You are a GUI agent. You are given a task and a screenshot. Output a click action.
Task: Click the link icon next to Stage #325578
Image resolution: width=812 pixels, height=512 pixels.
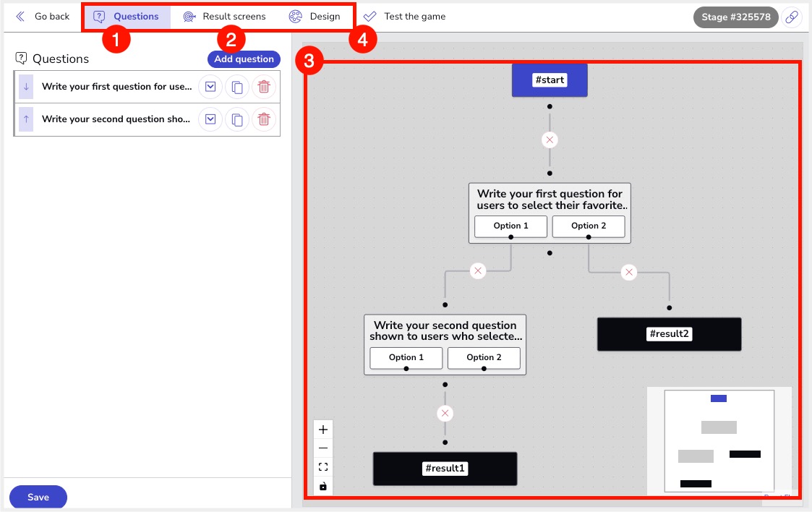(x=792, y=17)
